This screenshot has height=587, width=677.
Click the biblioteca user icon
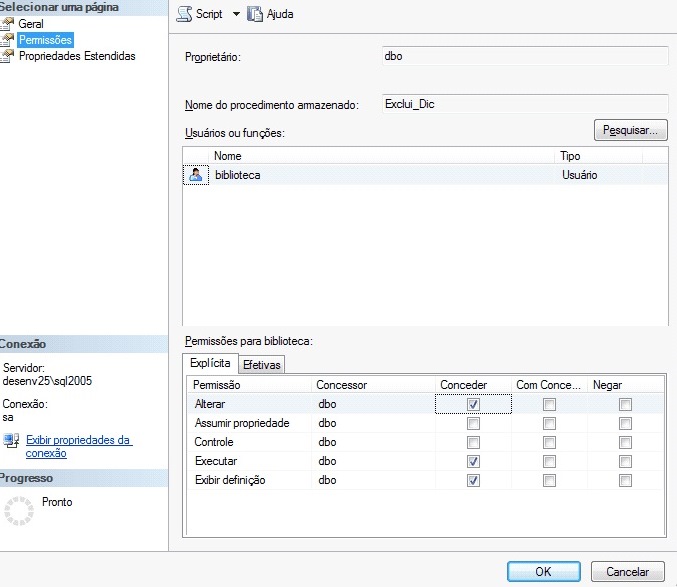[196, 175]
